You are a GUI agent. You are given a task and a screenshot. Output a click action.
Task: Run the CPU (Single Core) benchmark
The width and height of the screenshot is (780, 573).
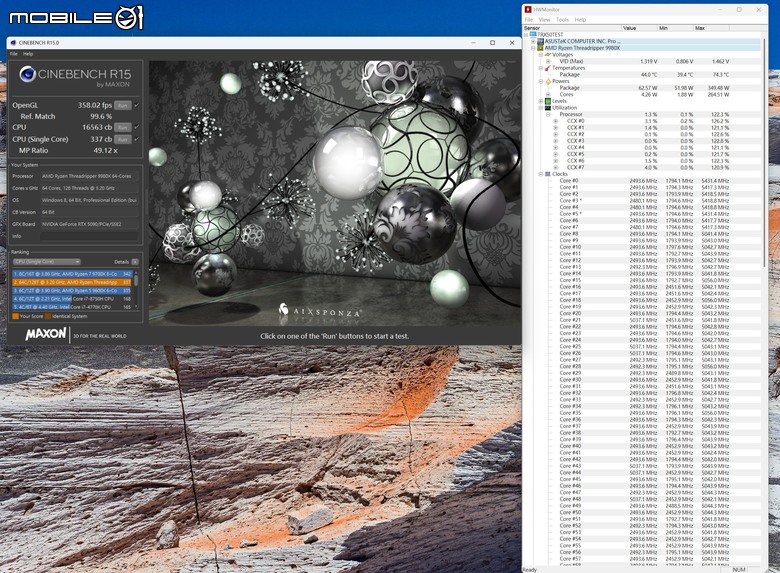coord(122,139)
